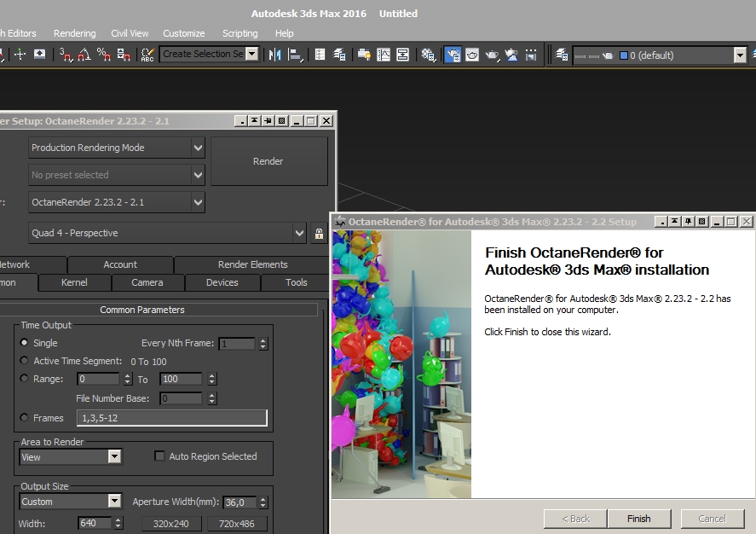This screenshot has height=534, width=756.
Task: Toggle Angle Snap icon
Action: click(x=84, y=55)
